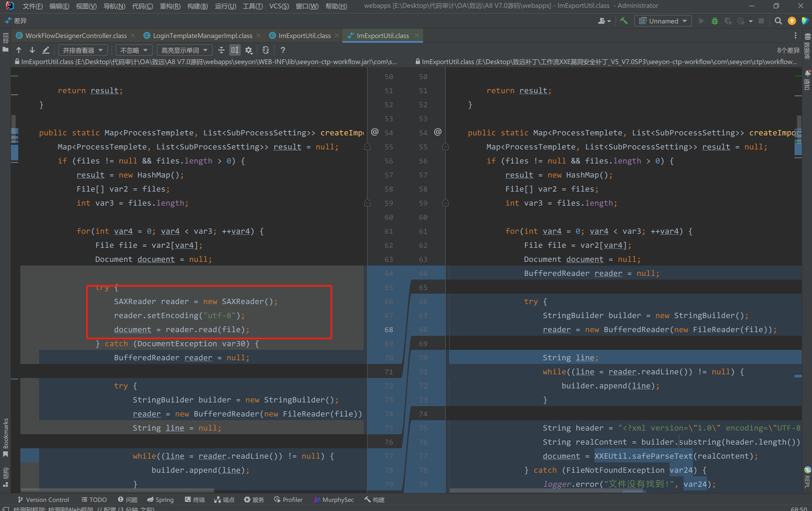812x511 pixels.
Task: Collapse unchanged fragments icon
Action: click(x=221, y=50)
